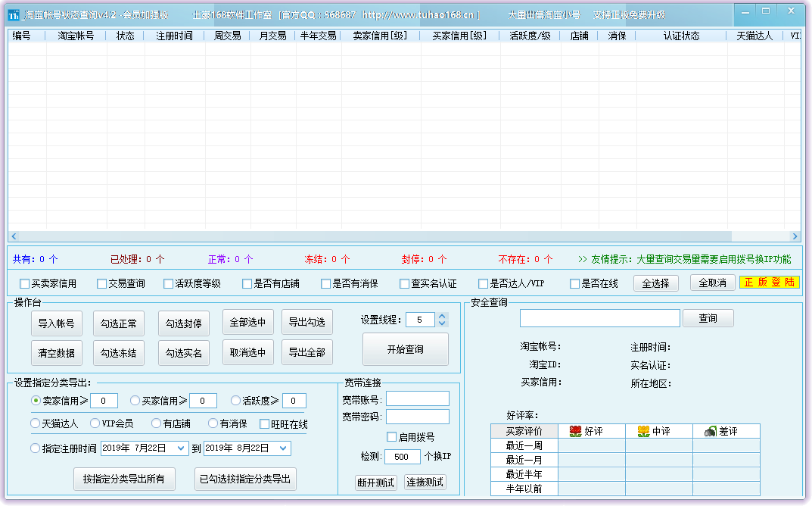This screenshot has height=506, width=812.
Task: Click the 按指定分类导出所有 button
Action: pyautogui.click(x=124, y=479)
